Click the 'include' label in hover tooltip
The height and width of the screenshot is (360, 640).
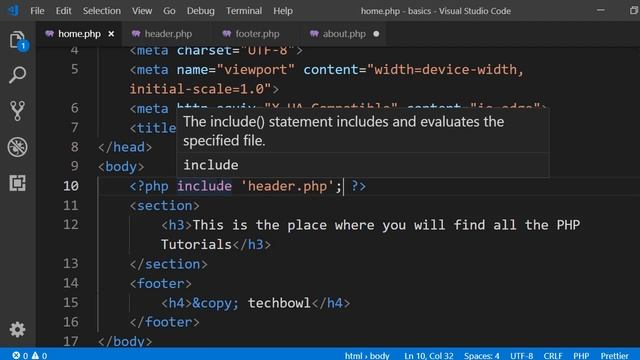coord(211,165)
